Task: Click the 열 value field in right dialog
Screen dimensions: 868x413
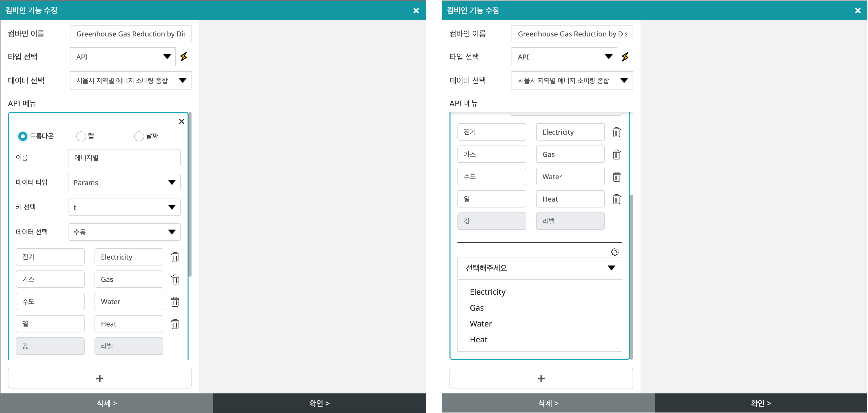Action: click(492, 199)
